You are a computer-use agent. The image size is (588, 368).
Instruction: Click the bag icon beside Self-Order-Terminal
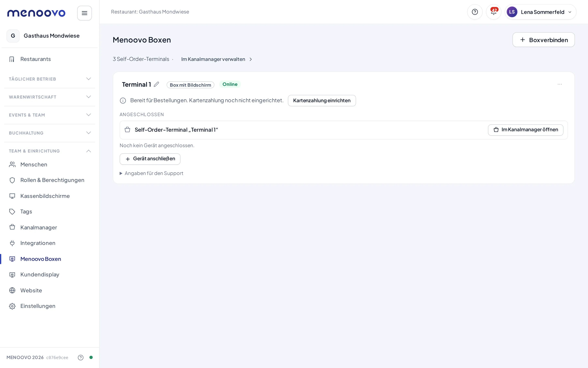click(x=127, y=130)
